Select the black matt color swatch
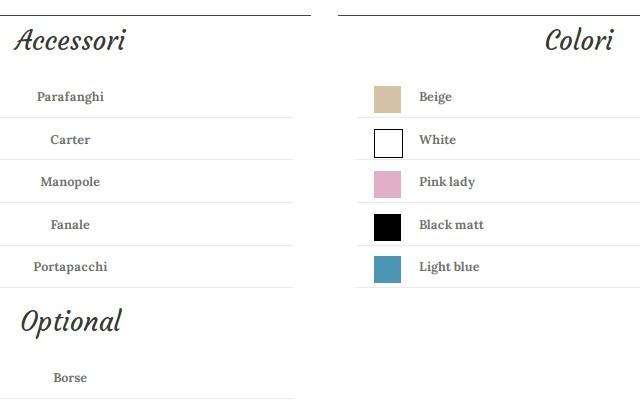The width and height of the screenshot is (640, 406). 387,227
